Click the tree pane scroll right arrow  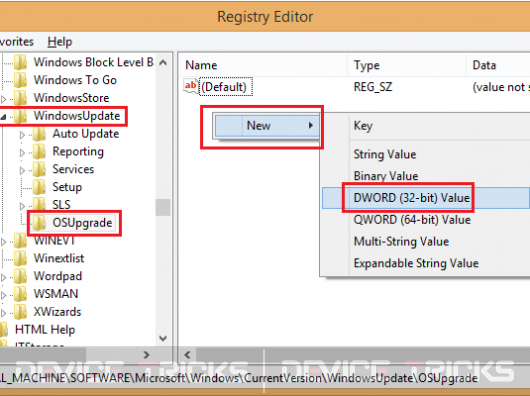coord(146,355)
